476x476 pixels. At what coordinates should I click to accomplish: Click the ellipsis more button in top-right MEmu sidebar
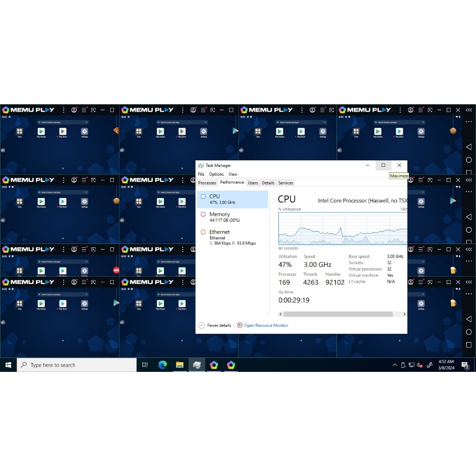pos(469,122)
